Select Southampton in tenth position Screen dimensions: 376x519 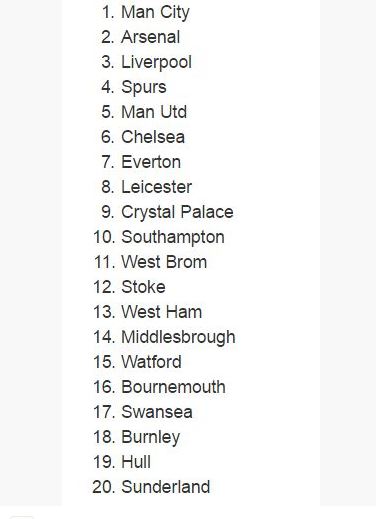[173, 238]
